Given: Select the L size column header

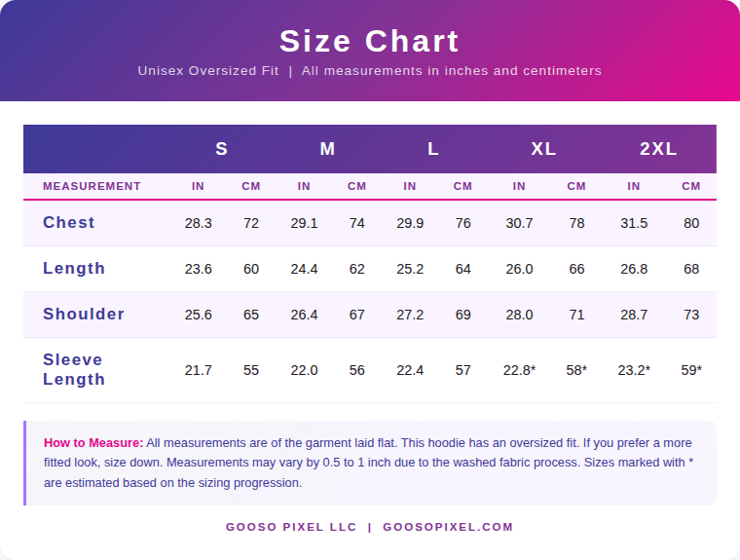Looking at the screenshot, I should [433, 149].
